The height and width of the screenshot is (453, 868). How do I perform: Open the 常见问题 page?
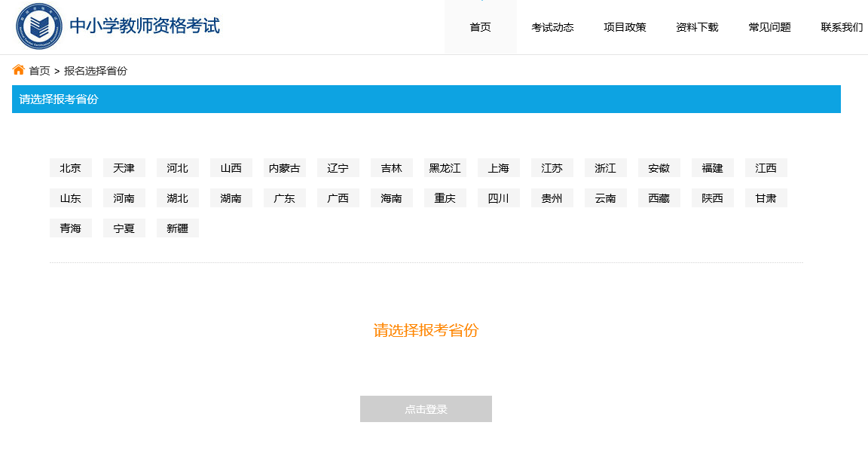pyautogui.click(x=769, y=27)
